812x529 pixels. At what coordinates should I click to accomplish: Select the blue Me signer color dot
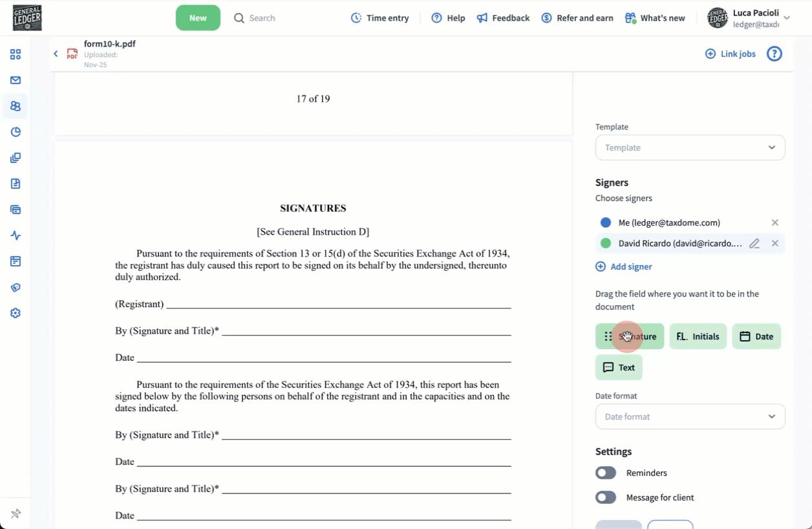click(x=606, y=222)
